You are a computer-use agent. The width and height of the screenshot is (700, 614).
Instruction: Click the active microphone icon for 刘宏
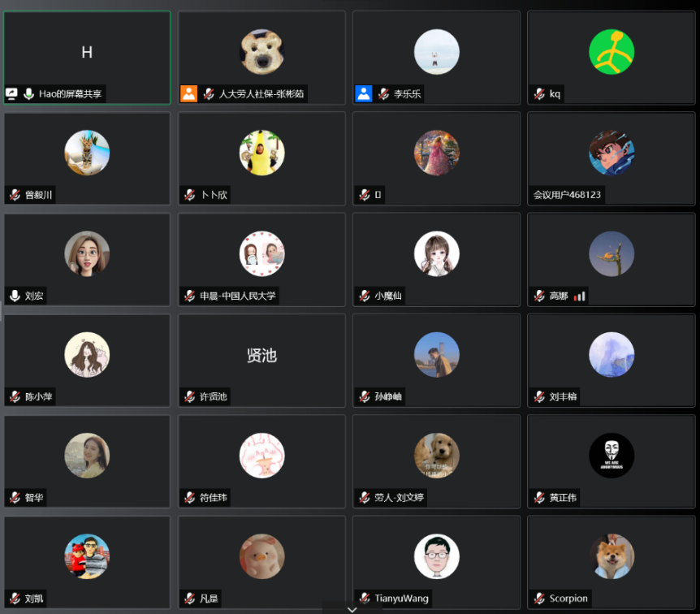click(15, 296)
